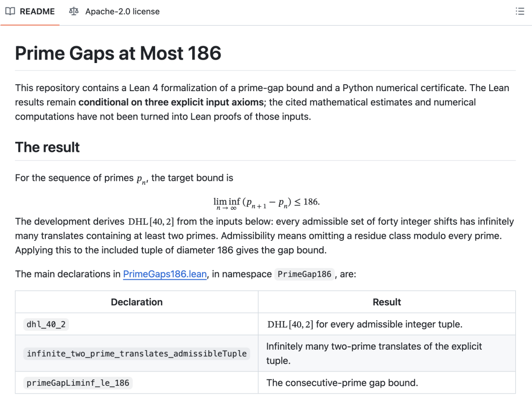532x401 pixels.
Task: Click the liminf formula display
Action: (266, 203)
